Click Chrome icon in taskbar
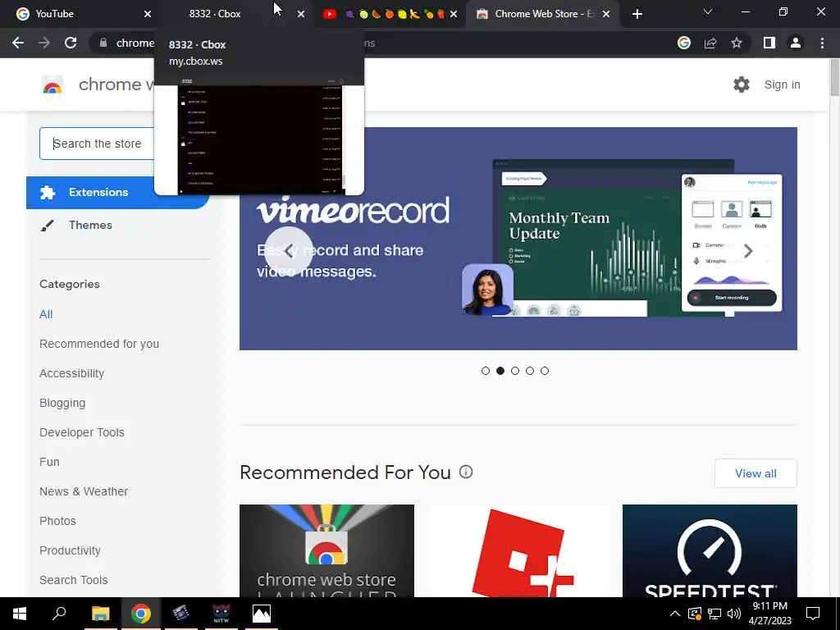The image size is (840, 630). (x=141, y=614)
